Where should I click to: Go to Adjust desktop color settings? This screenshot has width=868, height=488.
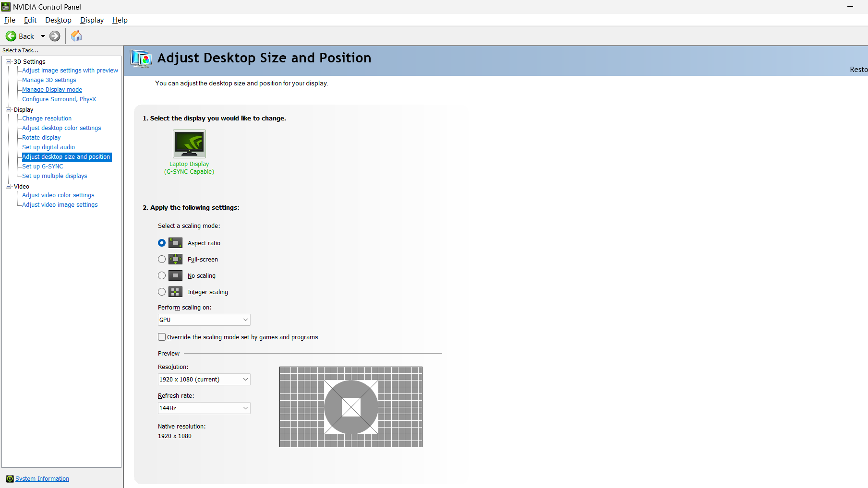click(x=61, y=128)
